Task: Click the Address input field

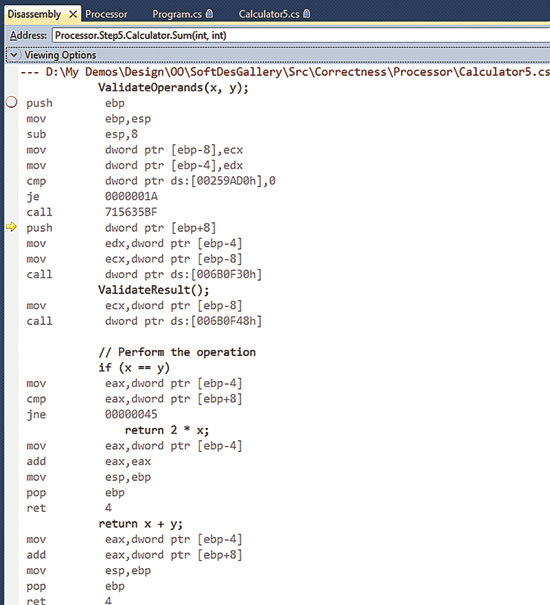Action: click(x=301, y=35)
